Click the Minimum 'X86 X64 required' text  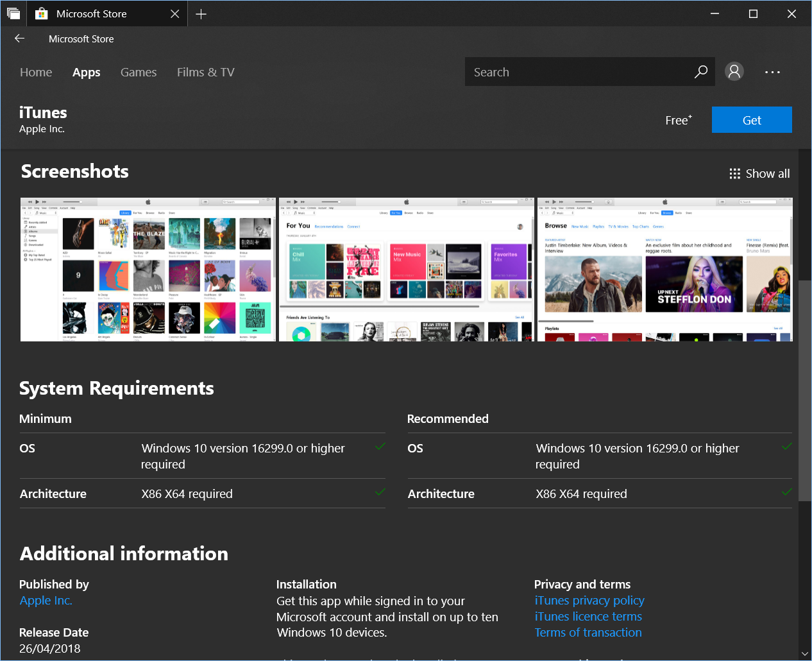(187, 494)
